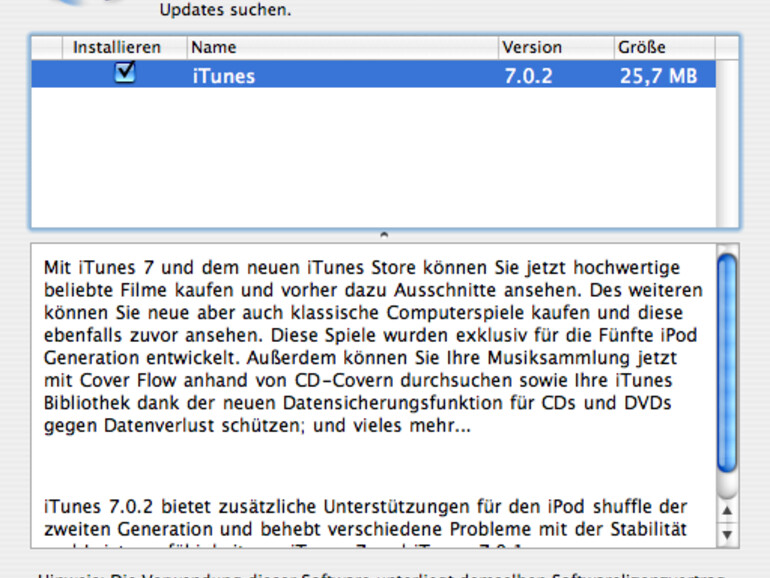This screenshot has width=770, height=578.
Task: Click the update list vertical scrollbar track
Action: pyautogui.click(x=726, y=144)
